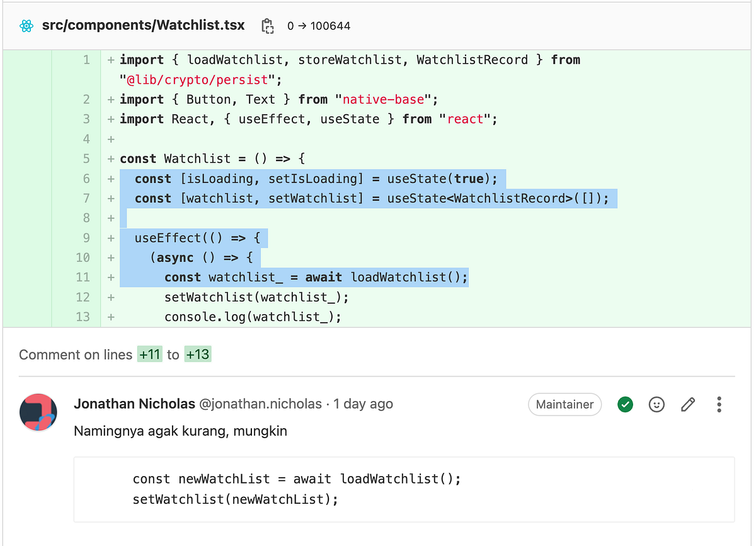Viewport: 756px width, 546px height.
Task: Copy the file path using clipboard icon
Action: (267, 25)
